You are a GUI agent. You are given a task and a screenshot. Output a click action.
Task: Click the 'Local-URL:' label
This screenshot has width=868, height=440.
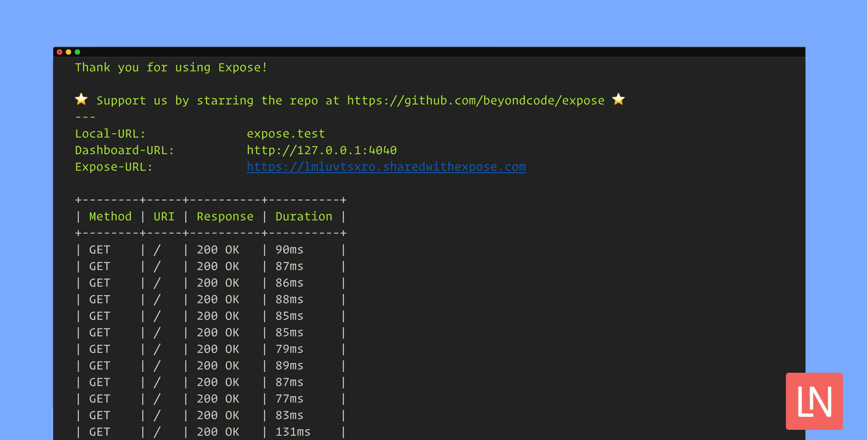pyautogui.click(x=110, y=134)
